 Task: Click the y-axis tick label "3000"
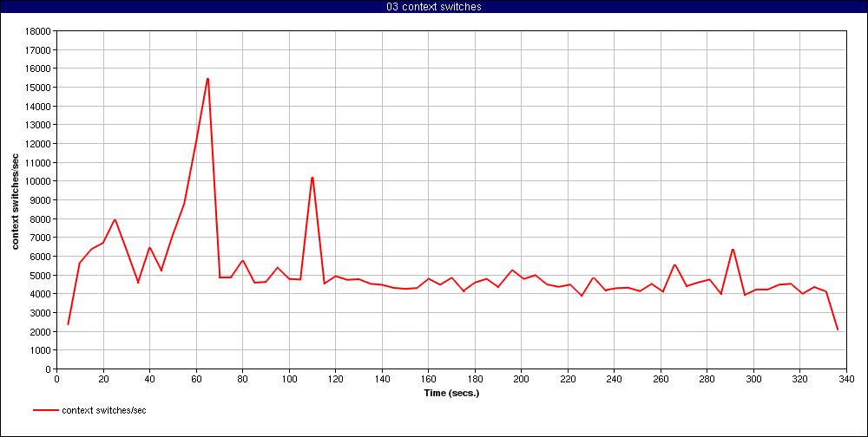(41, 312)
